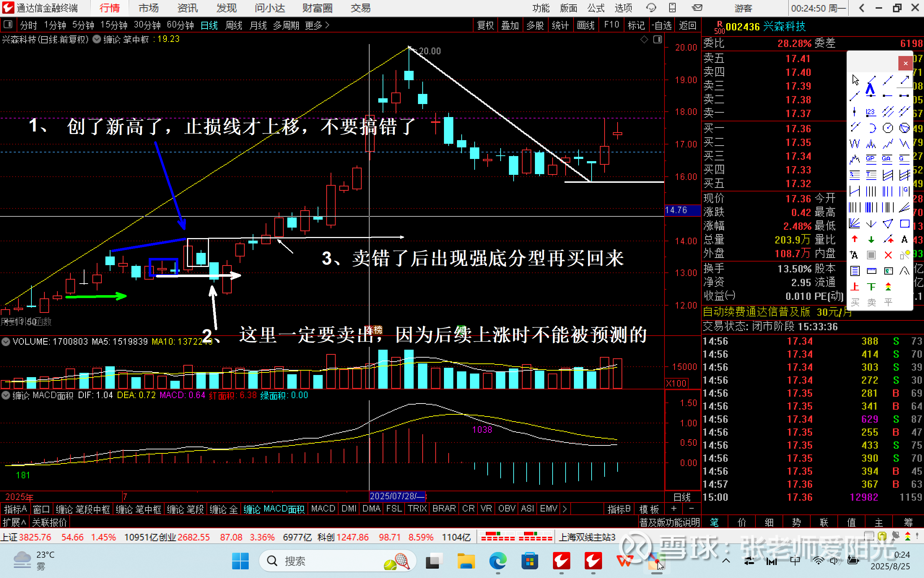Screen dimensions: 924x578
Task: Select the GP golden price line tool
Action: pyautogui.click(x=871, y=159)
